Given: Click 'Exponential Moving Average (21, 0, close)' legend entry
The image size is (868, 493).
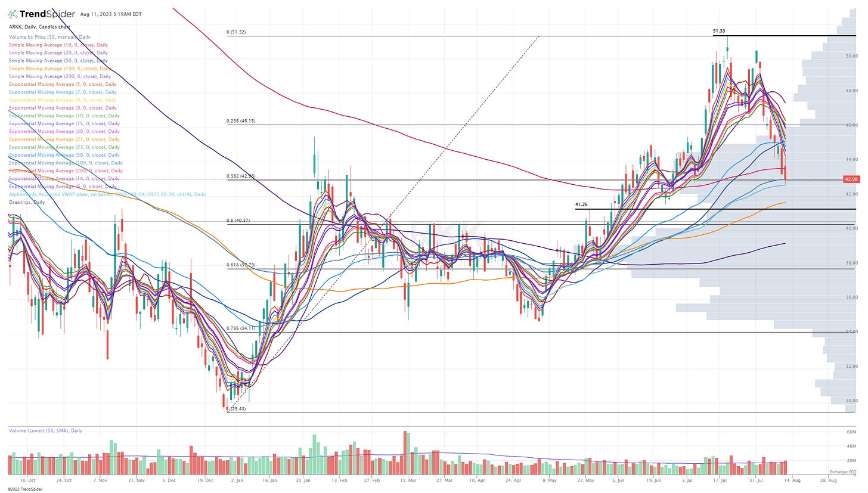Looking at the screenshot, I should click(x=64, y=139).
